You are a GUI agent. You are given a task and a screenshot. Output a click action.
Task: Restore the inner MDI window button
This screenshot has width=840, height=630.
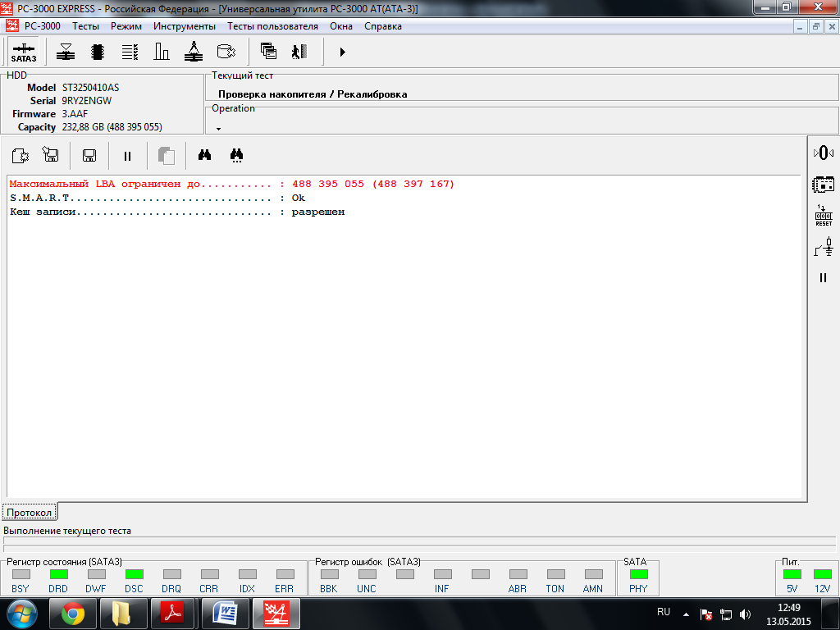pyautogui.click(x=816, y=26)
